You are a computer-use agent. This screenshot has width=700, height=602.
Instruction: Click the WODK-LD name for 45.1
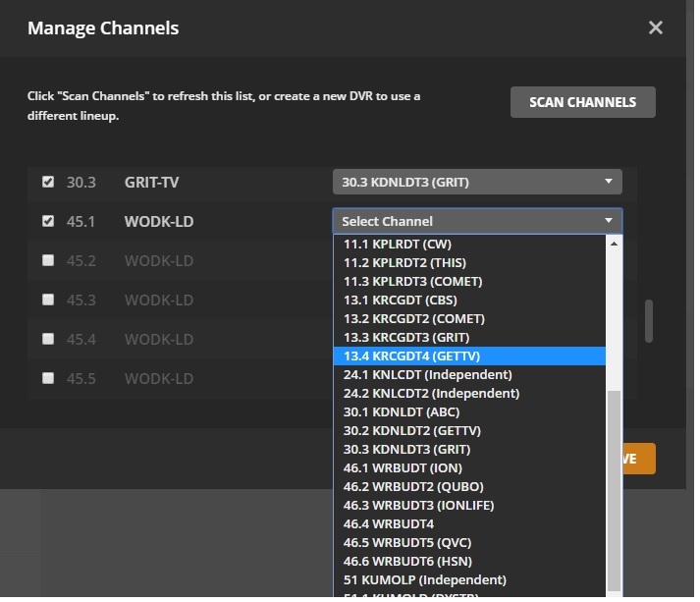(159, 222)
